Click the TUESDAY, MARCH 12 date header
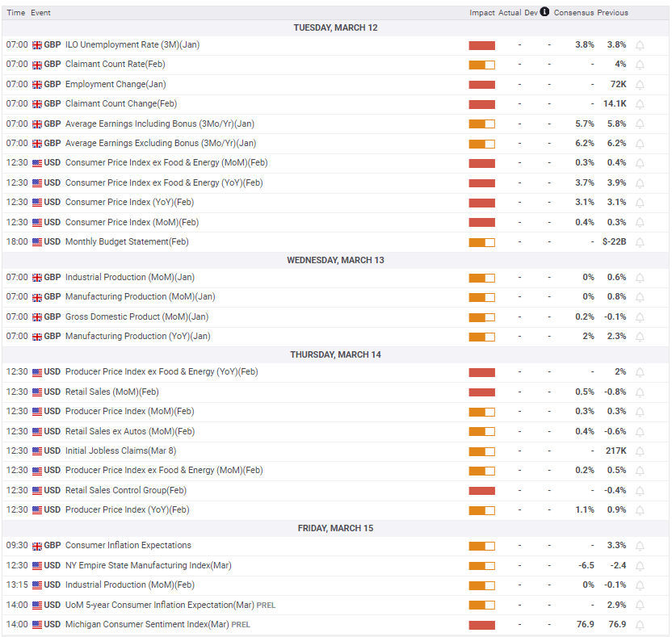Screen dimensions: 672x637 pyautogui.click(x=335, y=27)
